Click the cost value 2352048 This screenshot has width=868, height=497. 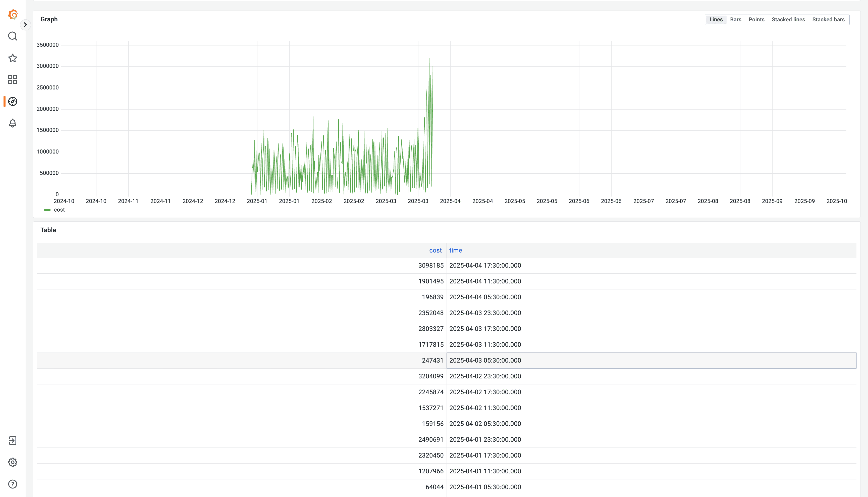430,313
